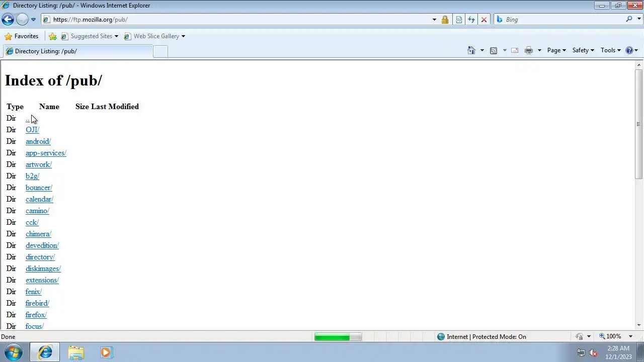Open the calendar/ directory link
Screen dimensions: 644x362
[x=39, y=199]
